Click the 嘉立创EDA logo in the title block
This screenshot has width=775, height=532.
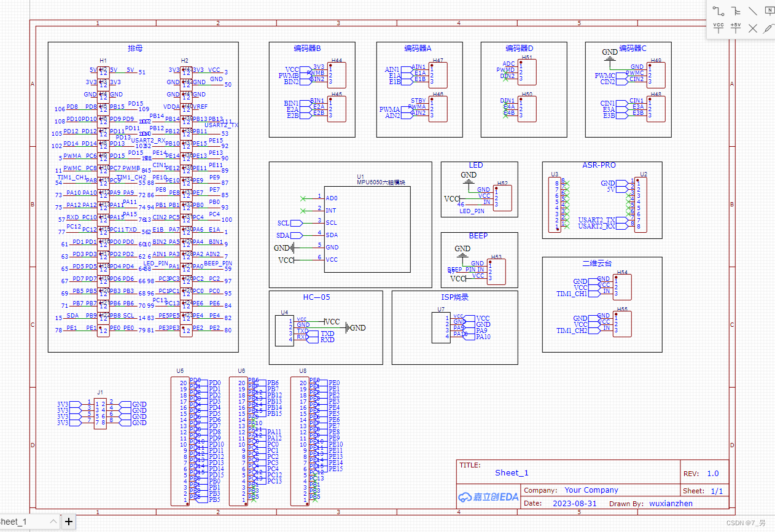point(488,497)
